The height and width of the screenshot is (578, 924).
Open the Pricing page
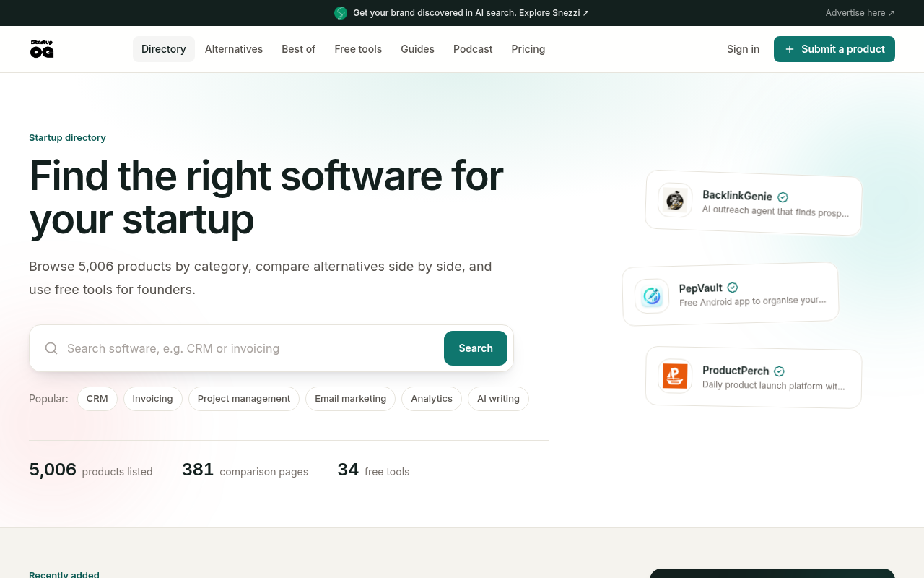528,49
